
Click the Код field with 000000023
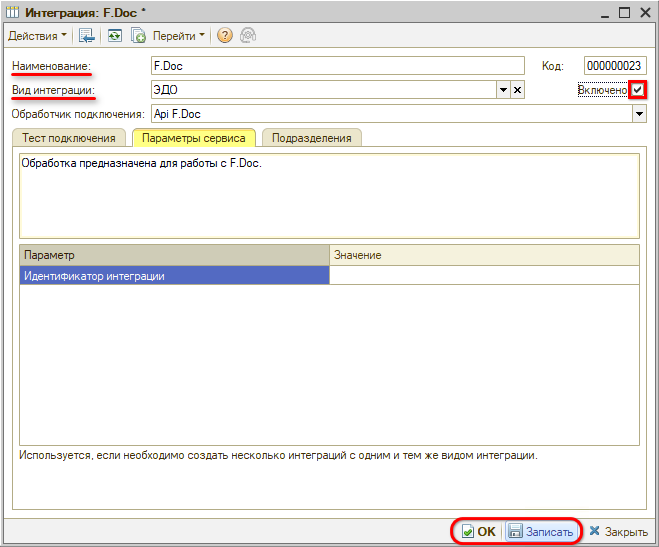coord(615,66)
